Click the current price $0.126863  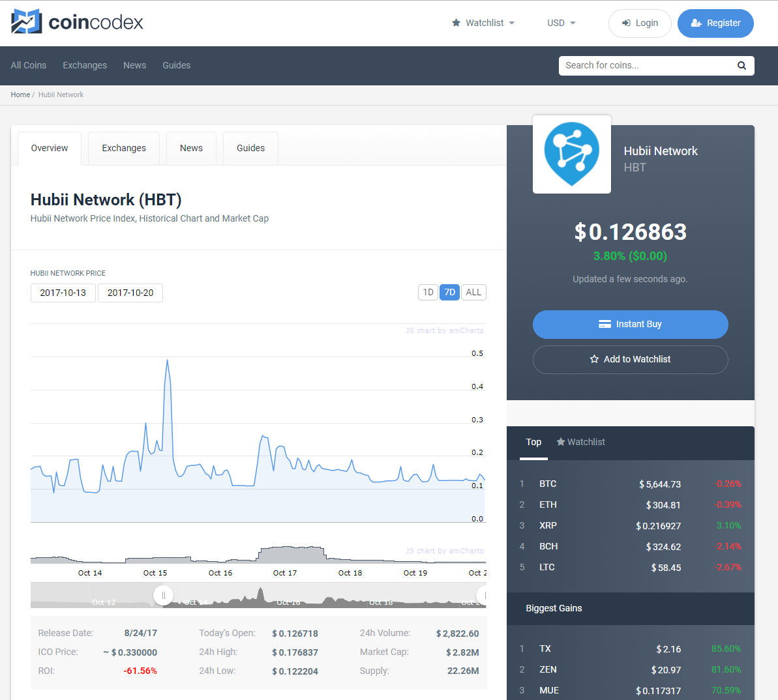[x=630, y=232]
